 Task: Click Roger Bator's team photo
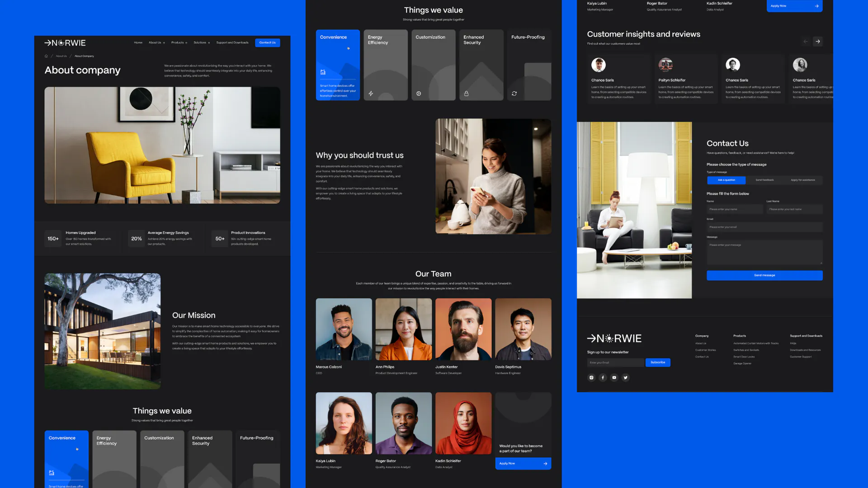point(404,423)
